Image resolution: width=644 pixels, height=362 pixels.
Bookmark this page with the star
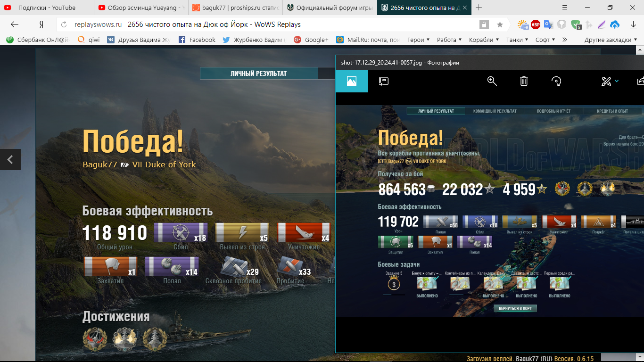(500, 25)
